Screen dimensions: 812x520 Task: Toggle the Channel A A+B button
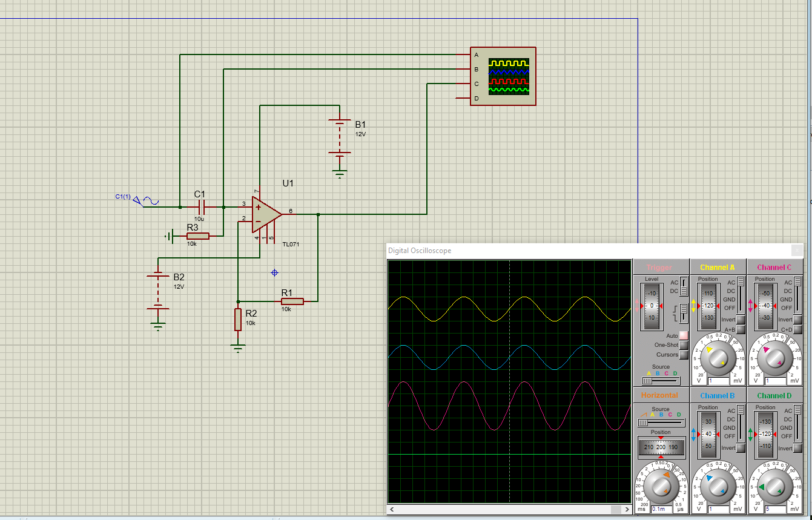coord(741,330)
